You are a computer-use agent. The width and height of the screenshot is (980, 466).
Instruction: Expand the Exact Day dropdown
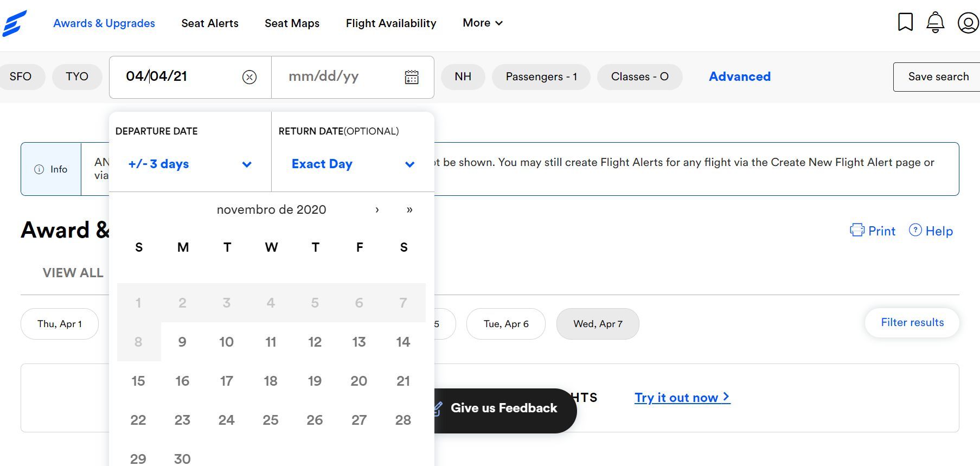pos(353,164)
